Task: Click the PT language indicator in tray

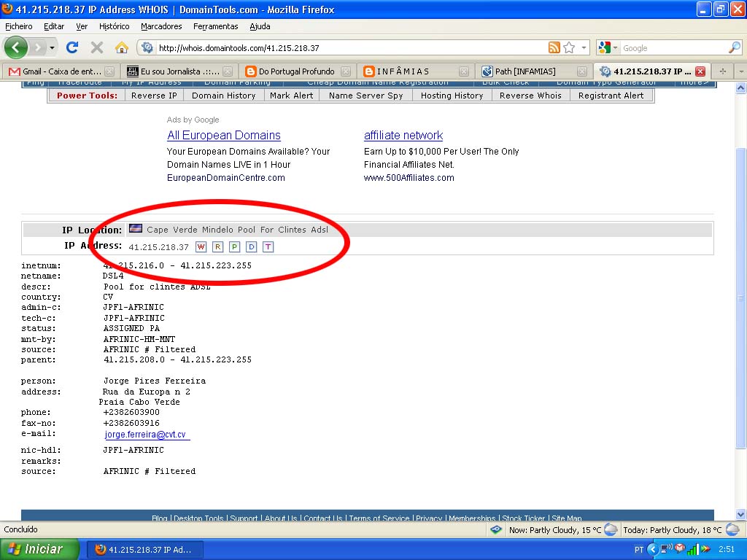Action: [639, 550]
